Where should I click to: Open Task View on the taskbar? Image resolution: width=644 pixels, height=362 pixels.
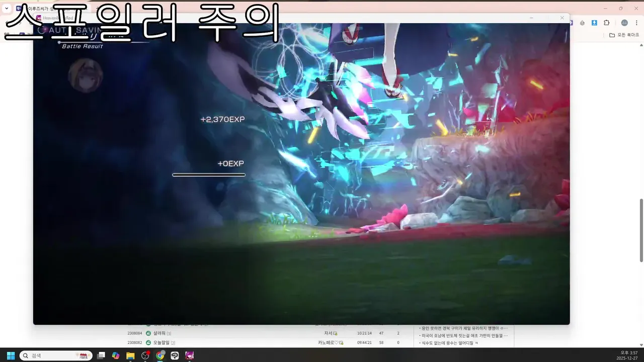point(101,355)
